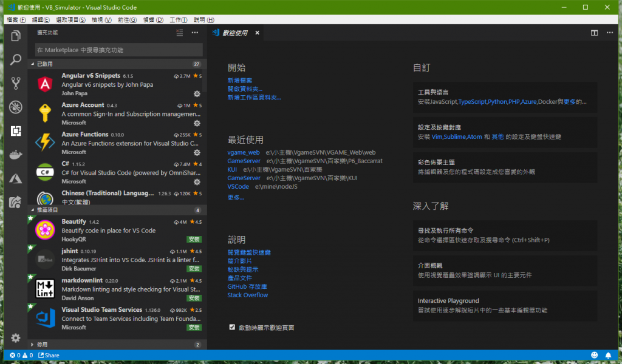Click the Vim keymap link
This screenshot has width=622, height=364.
[437, 136]
